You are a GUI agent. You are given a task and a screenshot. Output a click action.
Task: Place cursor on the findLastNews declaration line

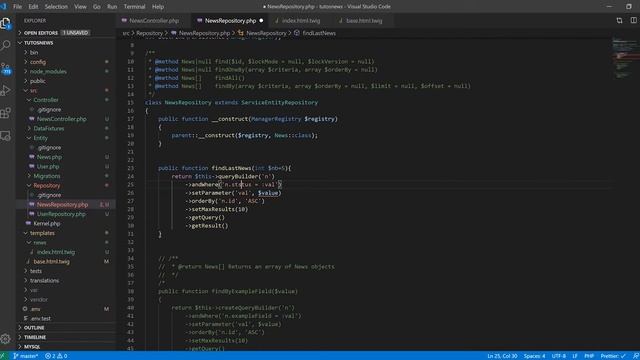(x=224, y=168)
